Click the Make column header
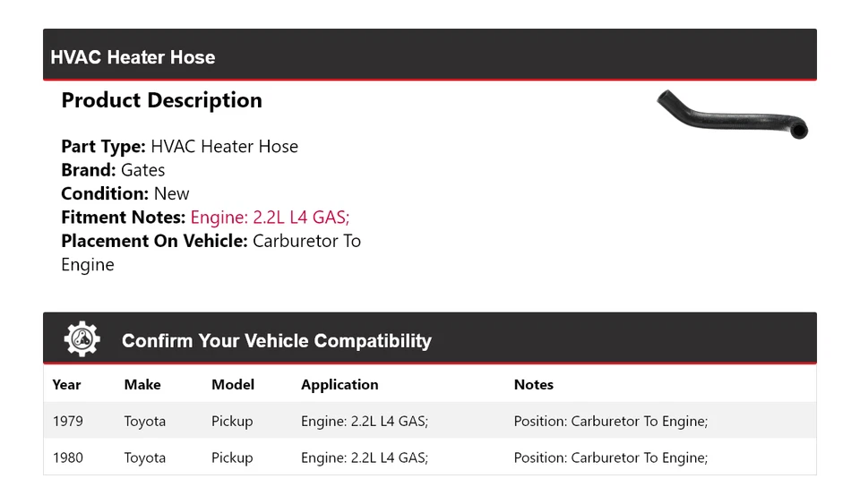The height and width of the screenshot is (504, 860). click(x=142, y=385)
